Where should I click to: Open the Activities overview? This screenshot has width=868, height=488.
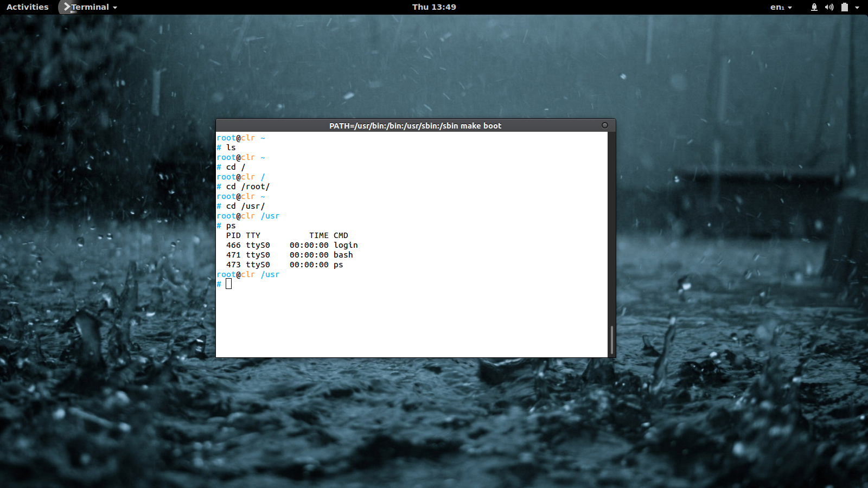[x=28, y=7]
